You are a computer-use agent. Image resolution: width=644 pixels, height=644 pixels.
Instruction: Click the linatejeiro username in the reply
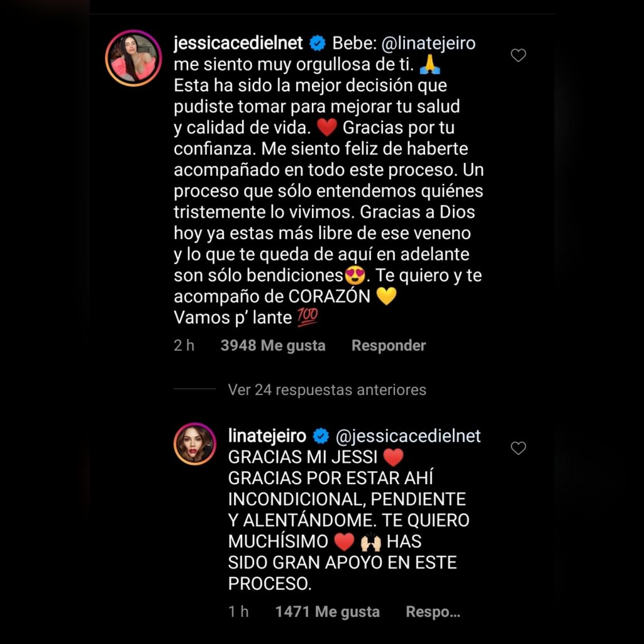pos(267,436)
